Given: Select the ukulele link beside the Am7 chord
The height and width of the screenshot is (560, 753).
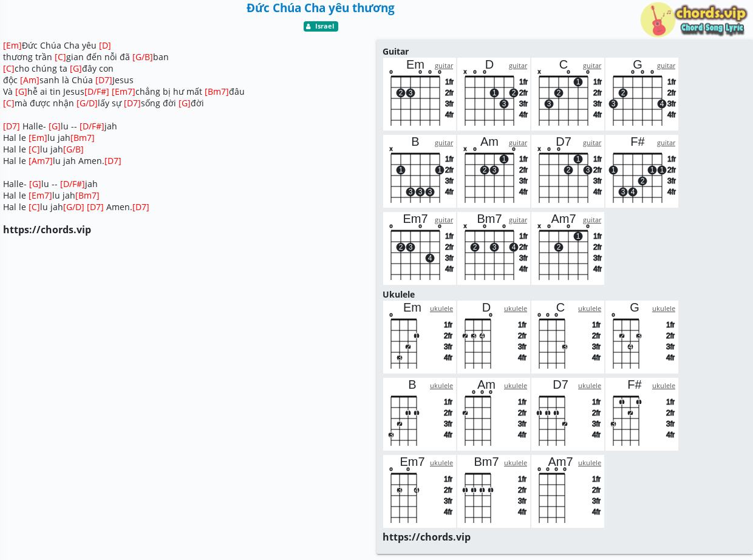Looking at the screenshot, I should click(x=590, y=463).
